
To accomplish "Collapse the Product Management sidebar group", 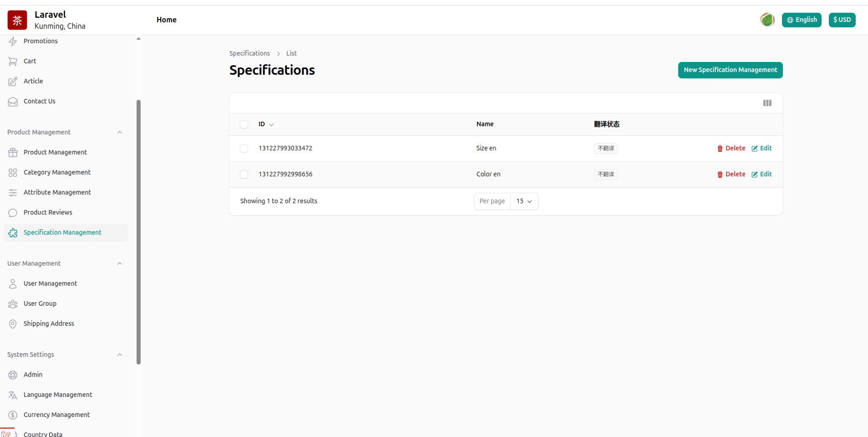I will click(120, 132).
